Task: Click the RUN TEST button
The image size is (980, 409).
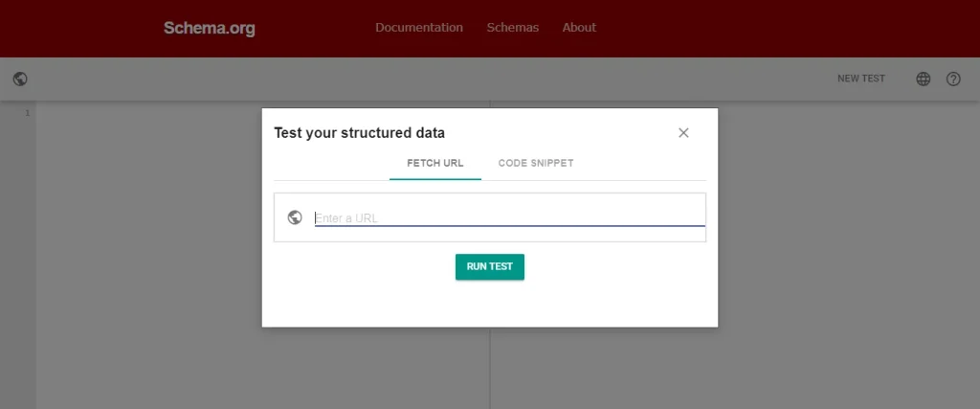Action: click(489, 266)
